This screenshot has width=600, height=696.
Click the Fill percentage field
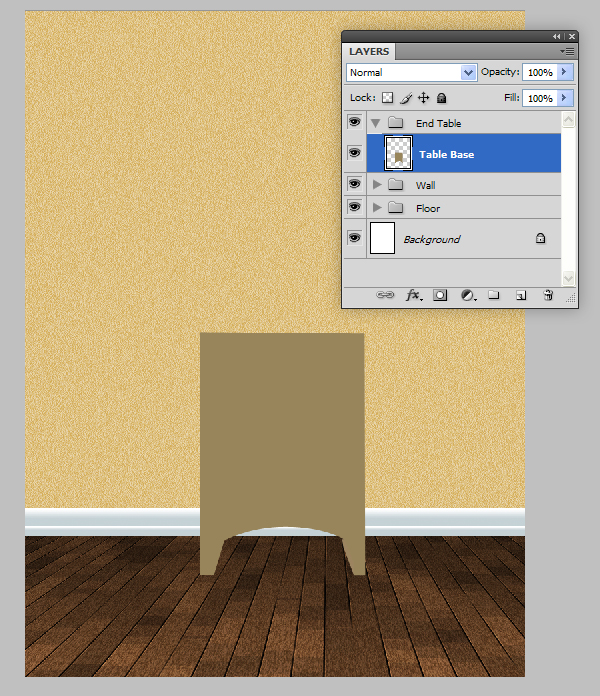pos(539,98)
